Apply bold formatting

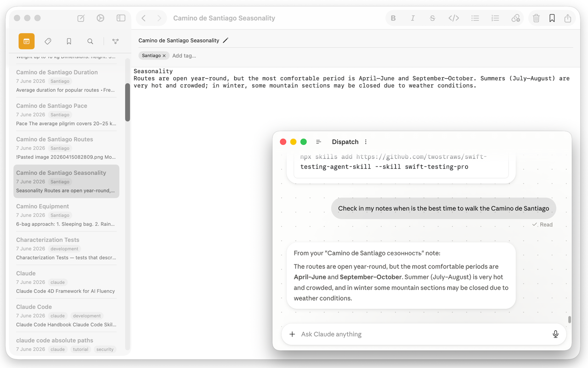pyautogui.click(x=393, y=18)
